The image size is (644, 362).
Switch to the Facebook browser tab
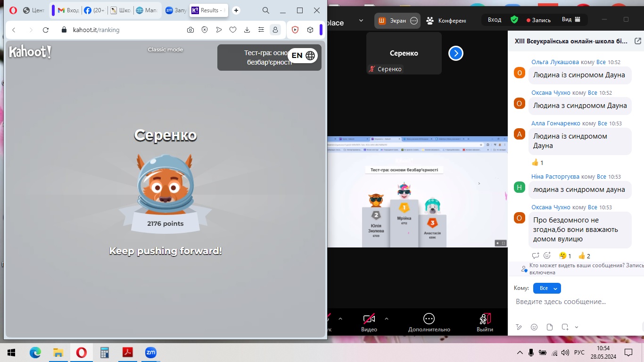pos(94,10)
